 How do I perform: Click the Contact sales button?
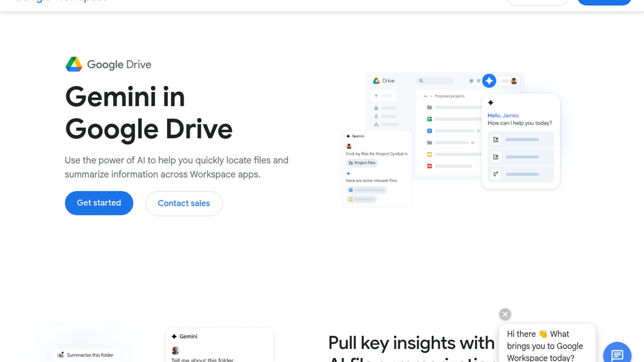pos(184,203)
